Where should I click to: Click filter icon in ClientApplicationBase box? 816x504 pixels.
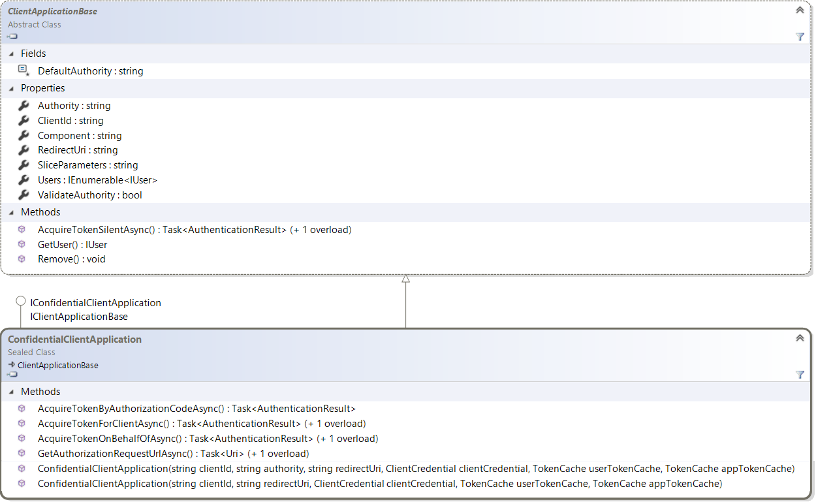pos(800,37)
